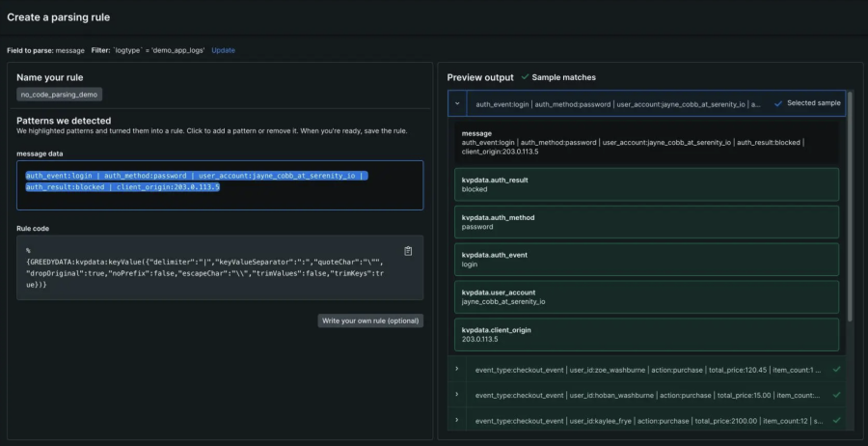Click the 'Rule code' label
The height and width of the screenshot is (446, 868).
33,228
